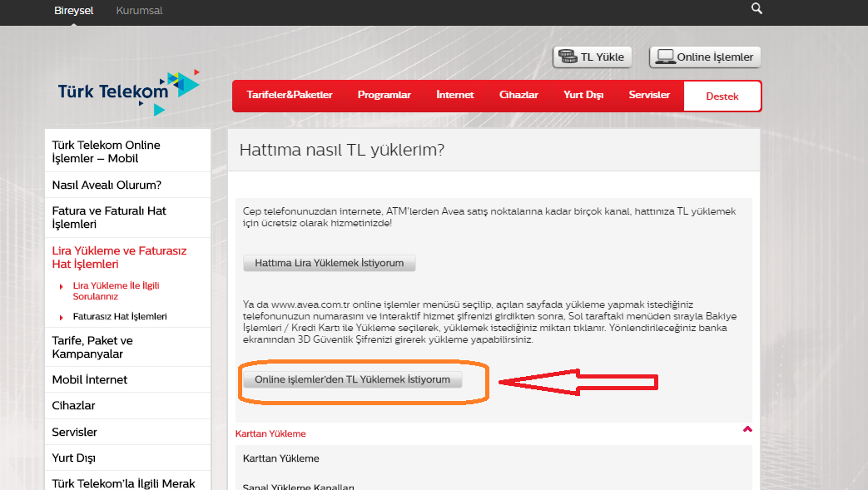The height and width of the screenshot is (490, 868).
Task: Click the paragraph starting Ya da www.avea.com.tr
Action: 489,322
